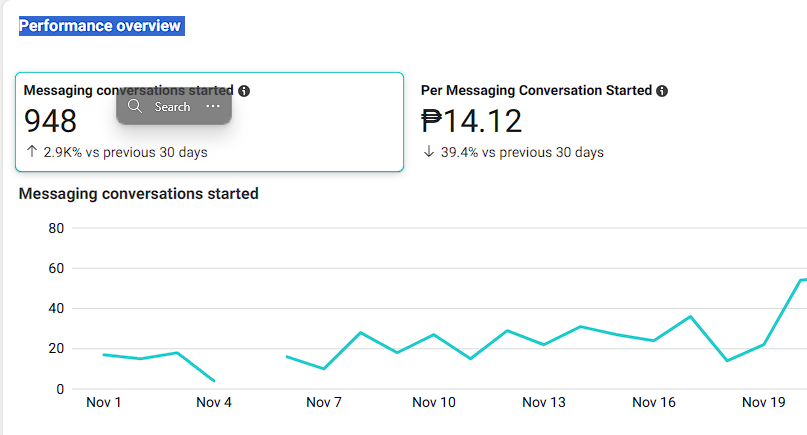This screenshot has width=807, height=435.
Task: Click the highlighted Performance overview heading
Action: [100, 26]
